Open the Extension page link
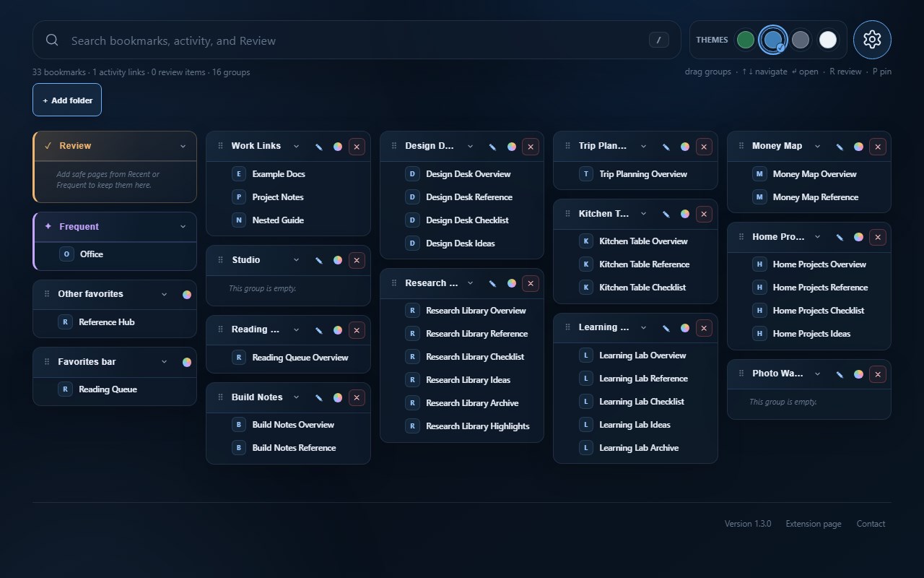 (814, 524)
